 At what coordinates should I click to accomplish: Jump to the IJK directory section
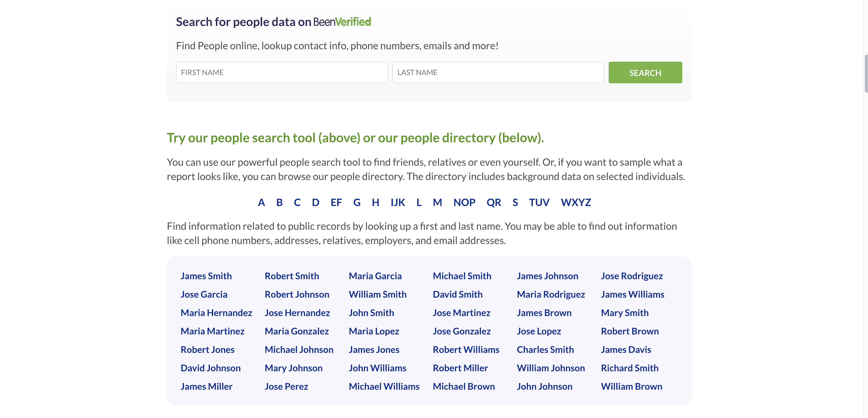[398, 202]
